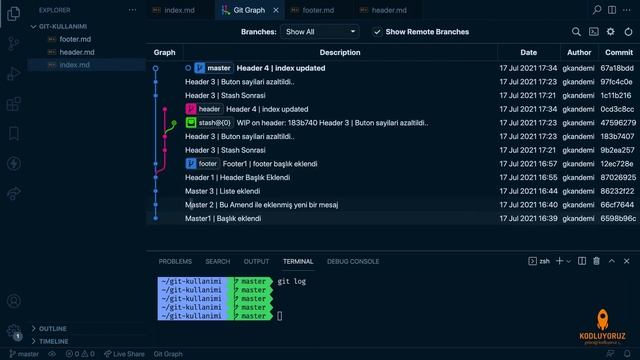Select commit 'Master 3 | Liste eklendi'
The height and width of the screenshot is (360, 640).
tap(222, 191)
